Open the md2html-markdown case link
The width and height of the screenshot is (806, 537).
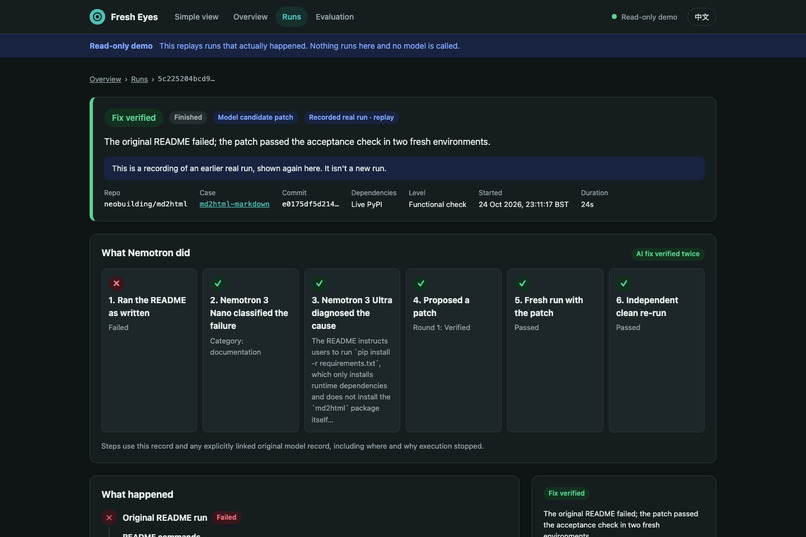click(x=234, y=204)
